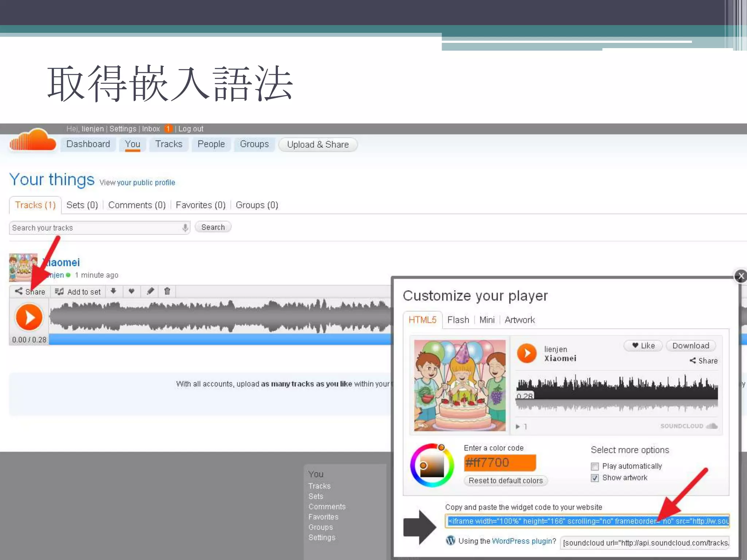747x560 pixels.
Task: Seek in the main track waveform
Action: 220,316
